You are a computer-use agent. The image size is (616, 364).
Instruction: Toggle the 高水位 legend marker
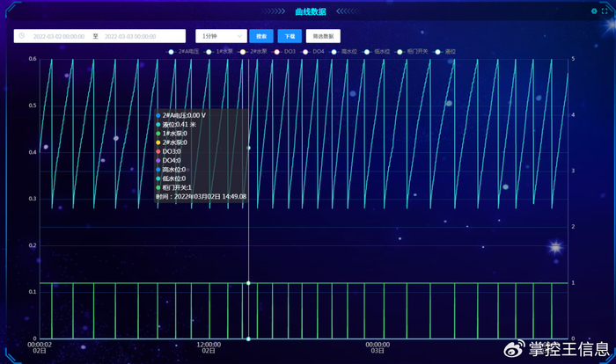(x=348, y=52)
